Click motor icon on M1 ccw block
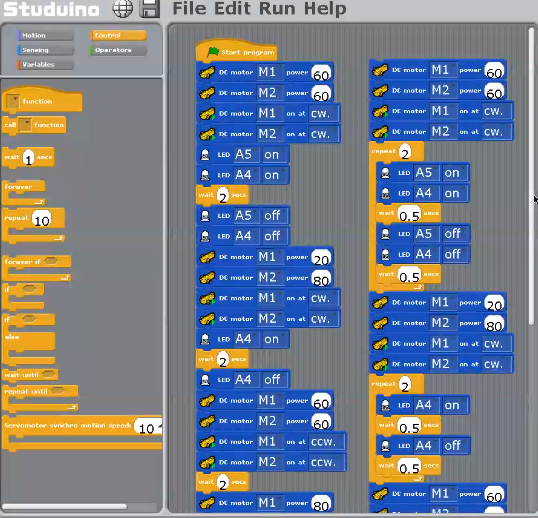Screen dimensions: 538x518 tap(207, 442)
